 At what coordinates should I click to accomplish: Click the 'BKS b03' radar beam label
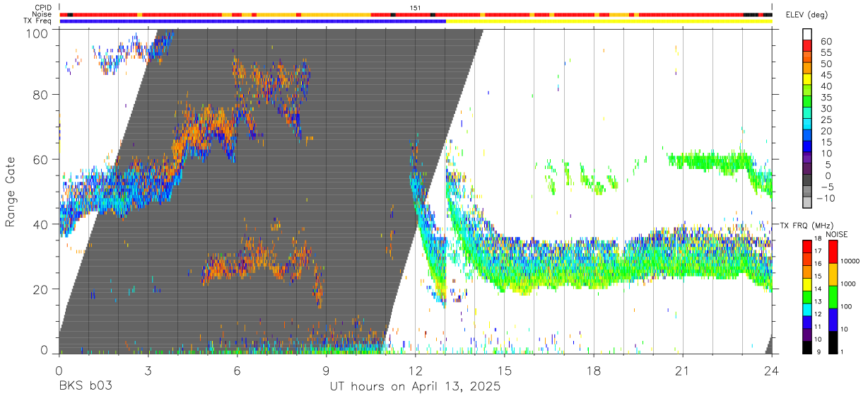pyautogui.click(x=86, y=387)
